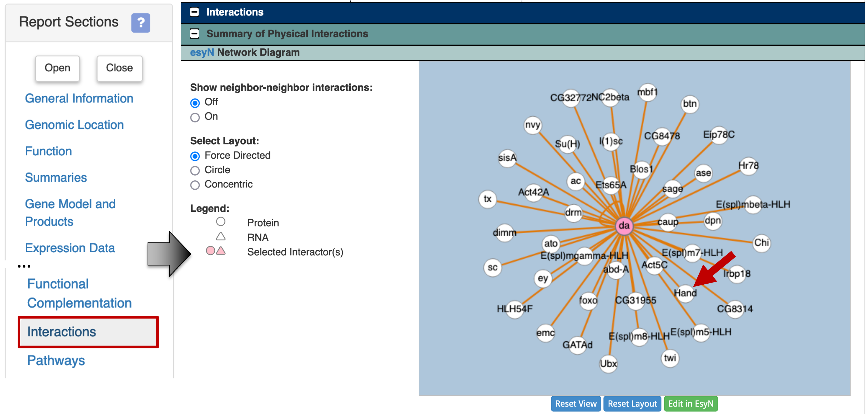Collapse the Interactions section minus icon

pos(194,12)
